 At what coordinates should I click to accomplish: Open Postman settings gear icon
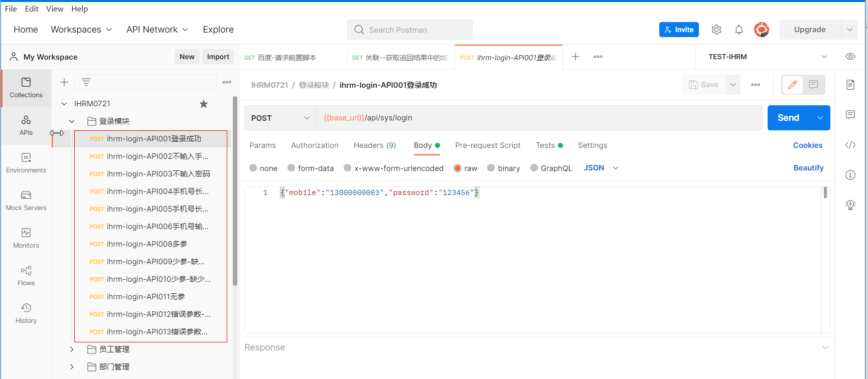[x=716, y=30]
